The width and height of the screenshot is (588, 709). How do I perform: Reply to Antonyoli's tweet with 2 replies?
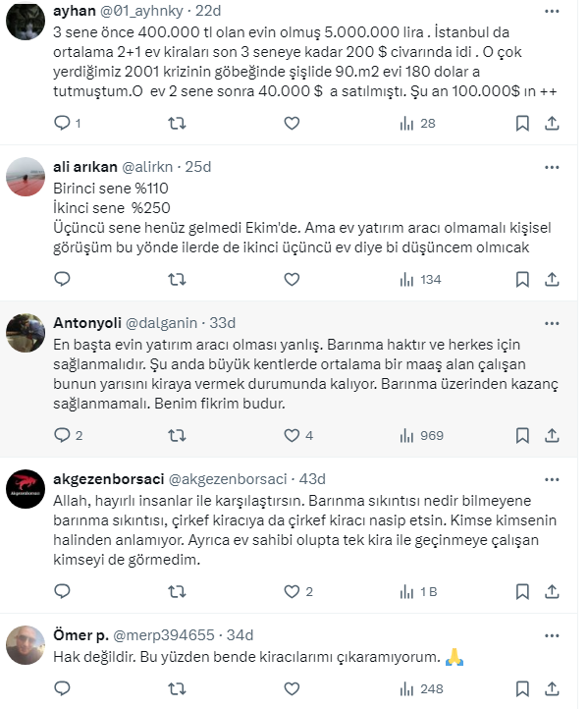coord(68,435)
